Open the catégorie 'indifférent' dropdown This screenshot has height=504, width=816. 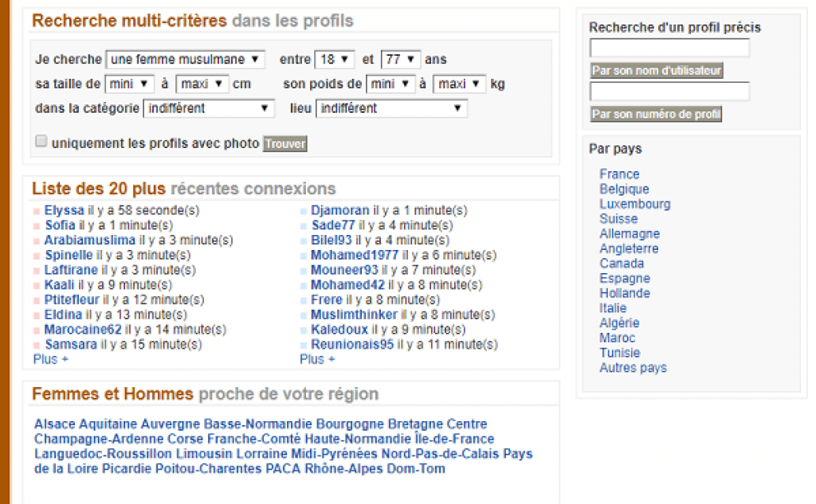click(209, 108)
